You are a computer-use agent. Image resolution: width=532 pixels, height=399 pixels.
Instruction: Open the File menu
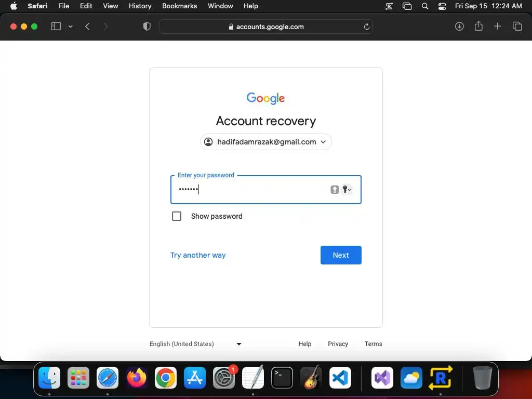click(x=63, y=6)
